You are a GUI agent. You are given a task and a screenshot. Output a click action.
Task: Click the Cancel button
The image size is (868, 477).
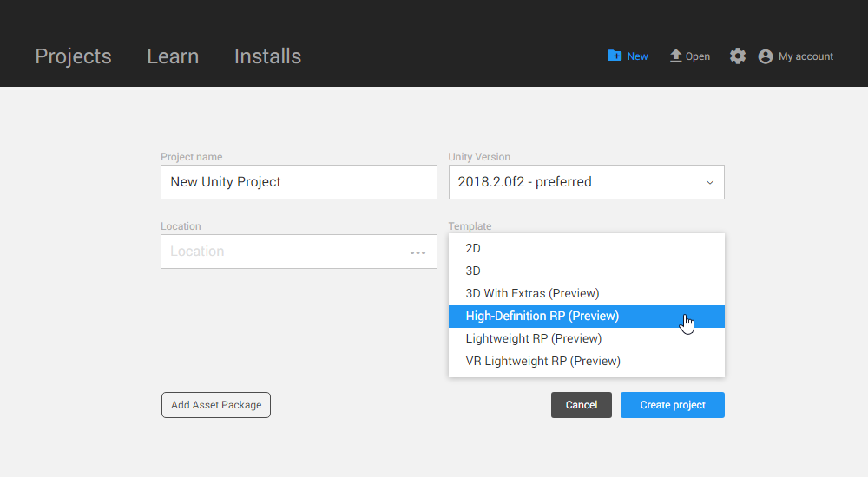pos(582,405)
